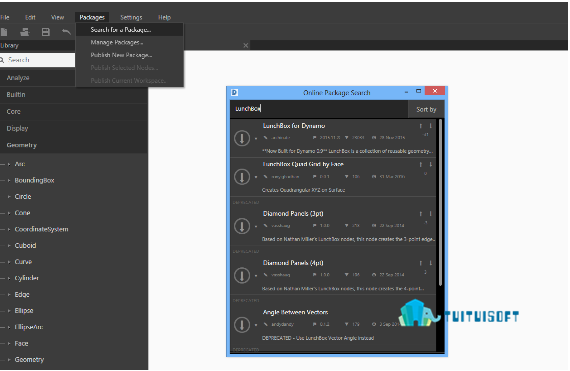
Task: Download the LunchBox Quad Grid by Face package
Action: tap(242, 177)
